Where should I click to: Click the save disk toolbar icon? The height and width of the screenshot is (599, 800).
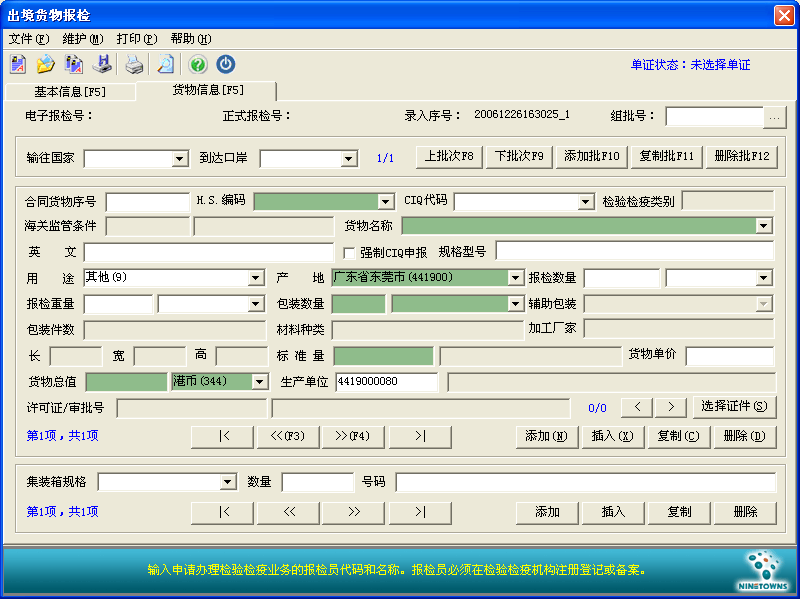pyautogui.click(x=101, y=65)
